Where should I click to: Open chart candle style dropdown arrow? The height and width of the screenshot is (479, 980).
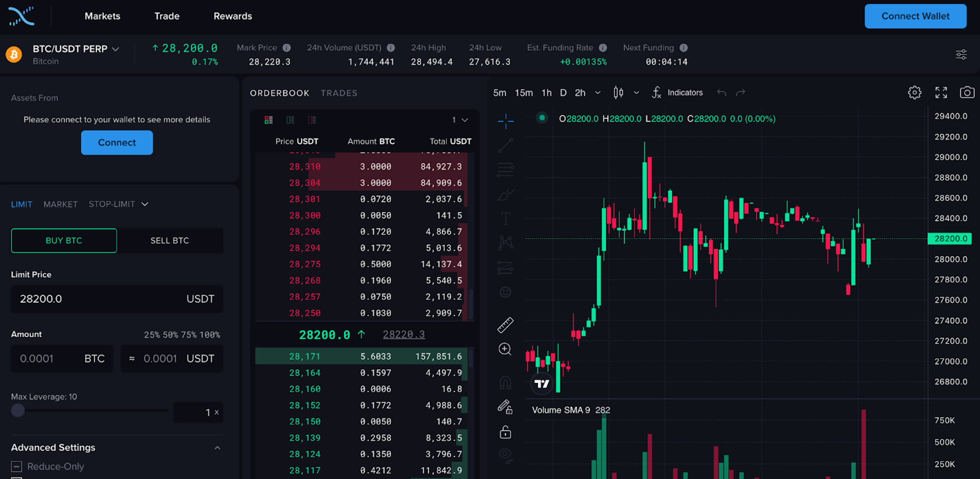click(x=636, y=93)
